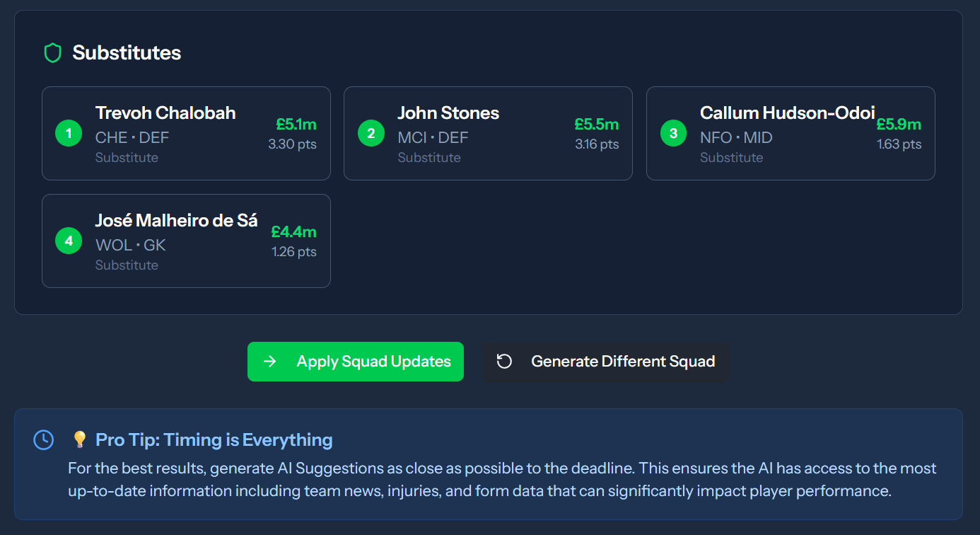980x535 pixels.
Task: Click the 3.16 pts value on Stones' card
Action: pos(596,144)
